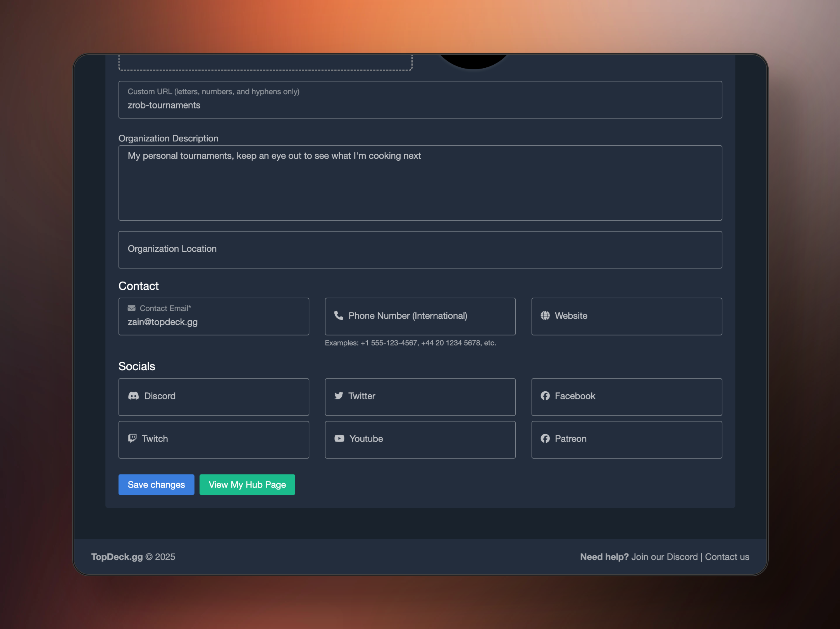Click the Website globe icon
This screenshot has width=840, height=629.
(545, 316)
